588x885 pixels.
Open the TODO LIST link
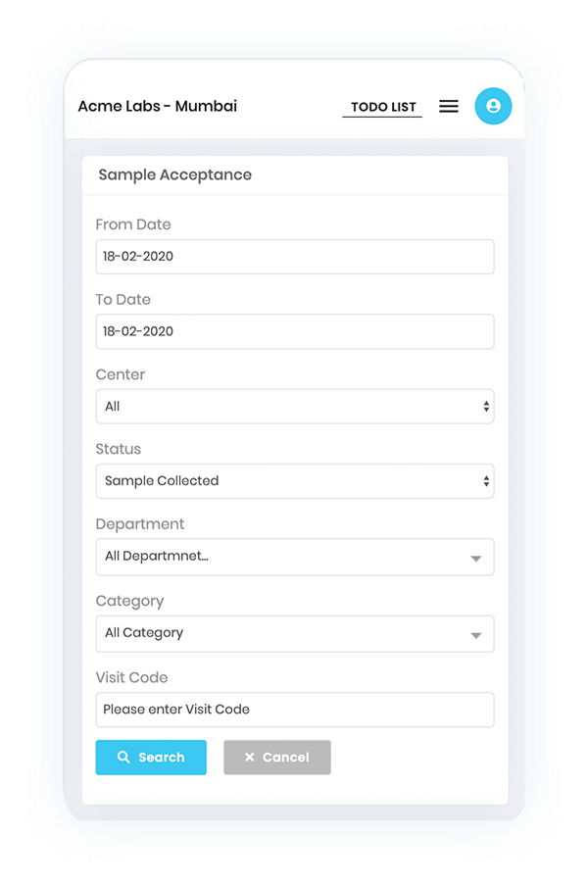(383, 107)
